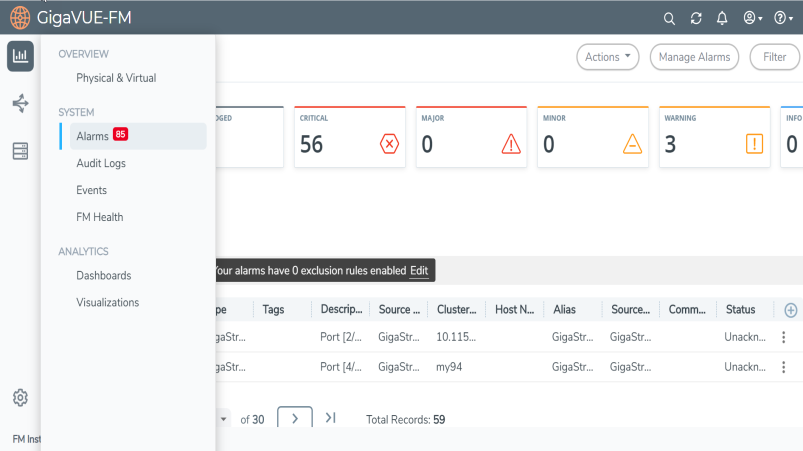Open kebab menu for first alarm row

(784, 338)
